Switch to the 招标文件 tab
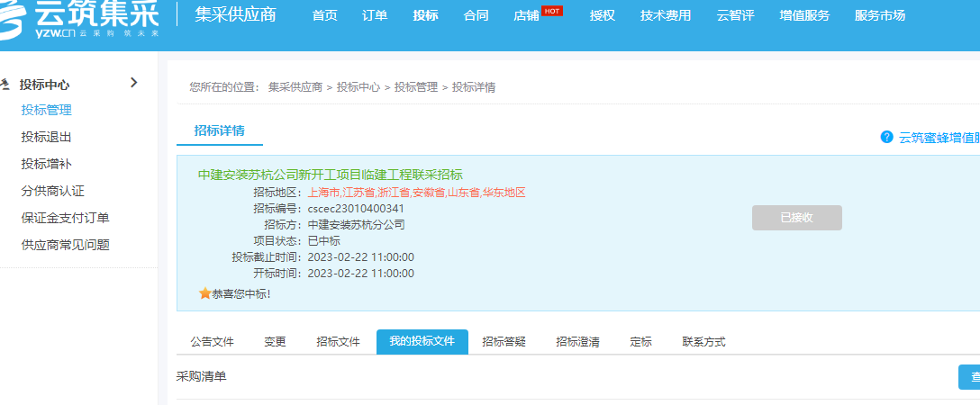The width and height of the screenshot is (980, 405). [338, 342]
